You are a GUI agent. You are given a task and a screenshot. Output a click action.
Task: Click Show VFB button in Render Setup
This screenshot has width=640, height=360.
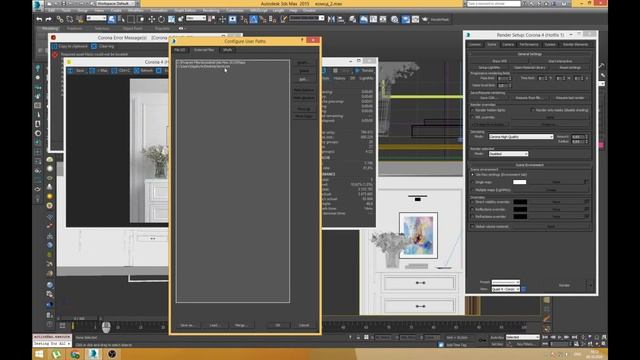[x=499, y=61]
